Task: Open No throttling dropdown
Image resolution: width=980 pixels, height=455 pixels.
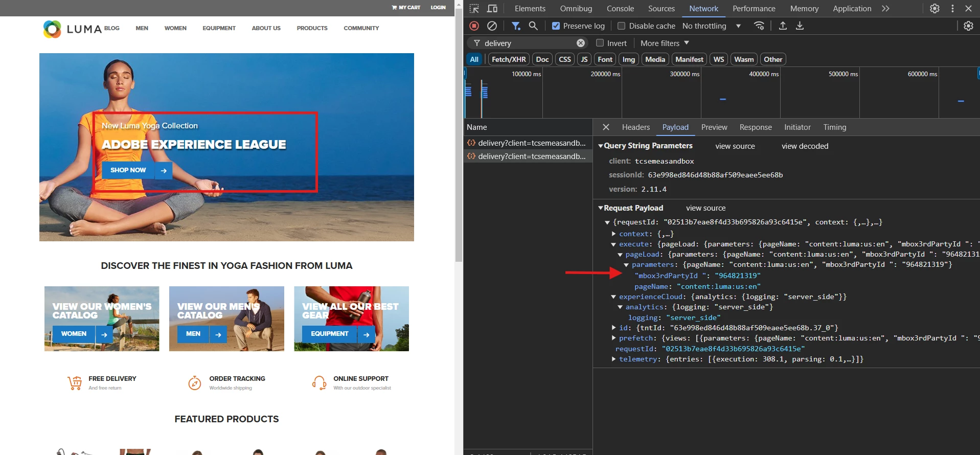Action: [712, 26]
